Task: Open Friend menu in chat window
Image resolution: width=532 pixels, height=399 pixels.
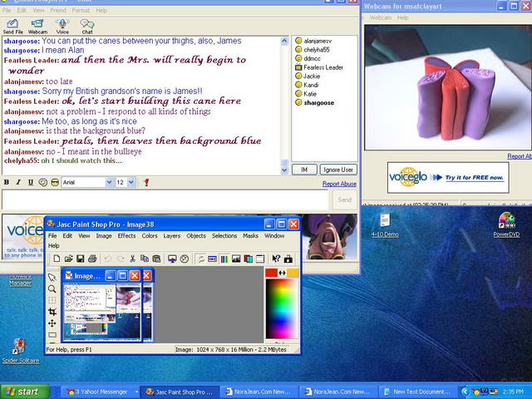Action: click(58, 10)
